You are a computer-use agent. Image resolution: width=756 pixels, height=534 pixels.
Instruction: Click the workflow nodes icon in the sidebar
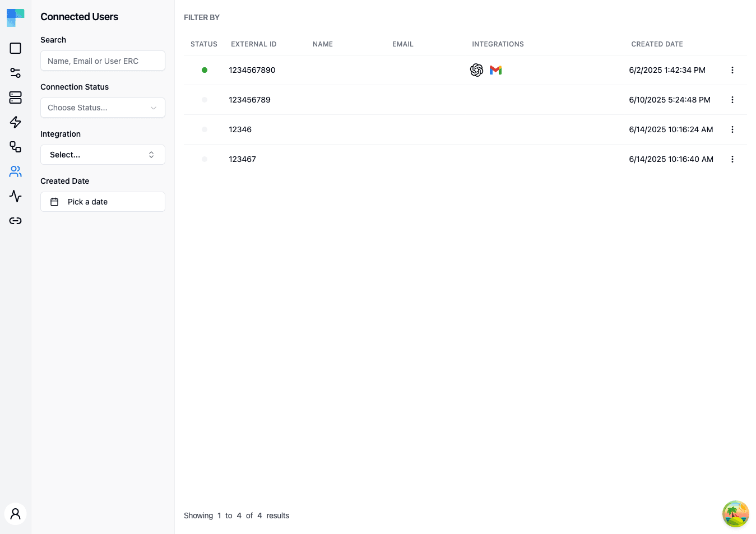tap(15, 147)
